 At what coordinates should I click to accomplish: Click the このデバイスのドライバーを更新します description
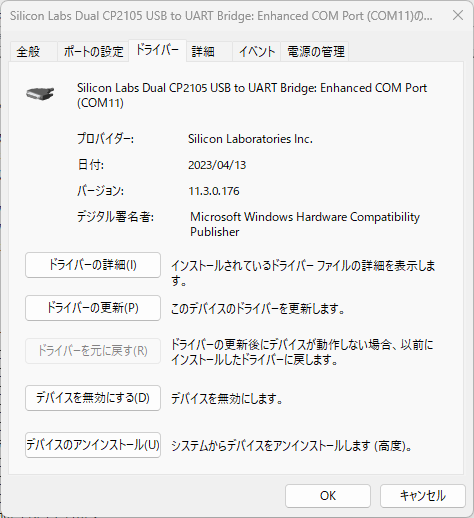pos(258,309)
